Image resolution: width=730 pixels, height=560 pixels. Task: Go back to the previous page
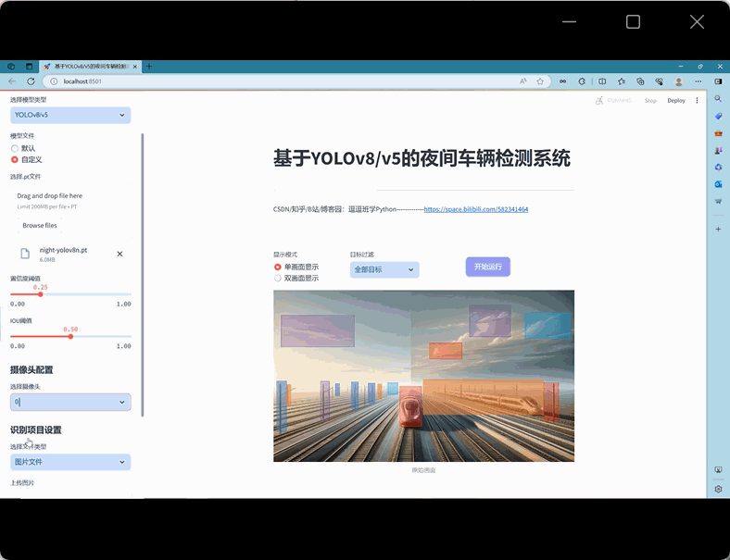[x=13, y=81]
